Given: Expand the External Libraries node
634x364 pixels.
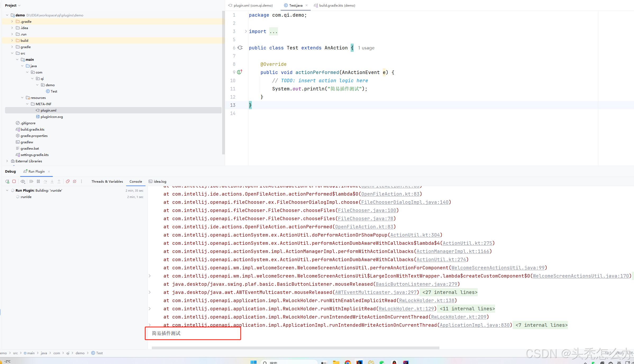Looking at the screenshot, I should point(7,161).
